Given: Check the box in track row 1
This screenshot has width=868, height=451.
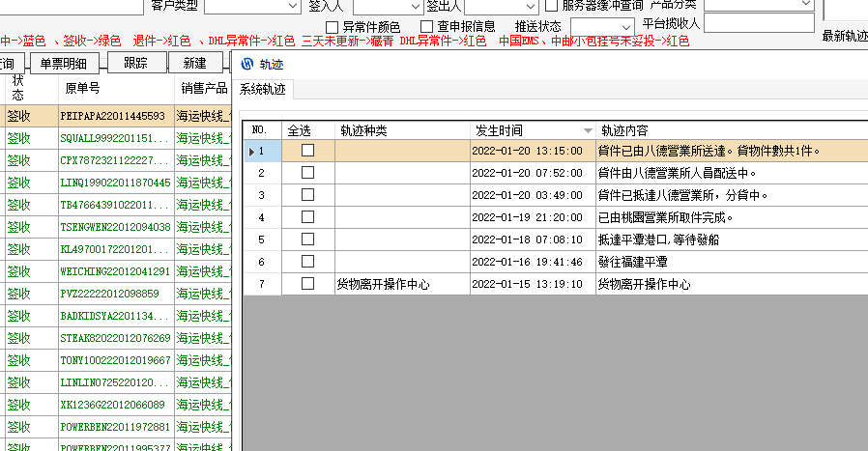Looking at the screenshot, I should [x=307, y=151].
